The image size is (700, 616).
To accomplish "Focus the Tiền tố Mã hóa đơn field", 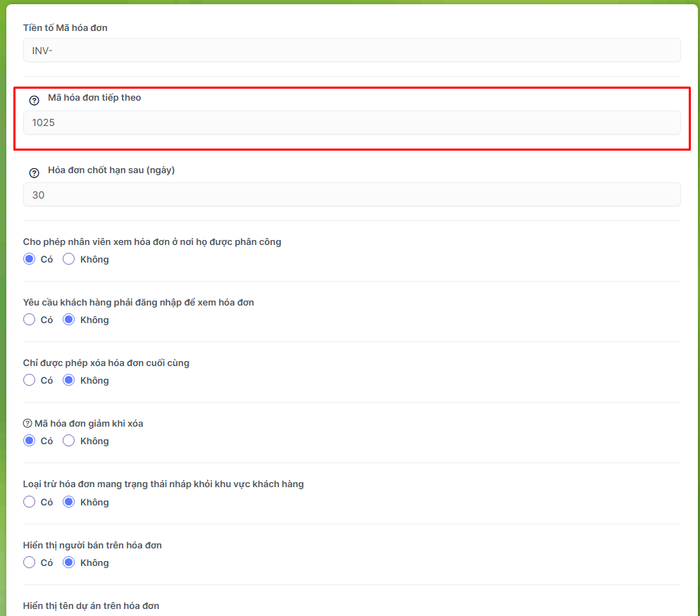I will coord(351,50).
